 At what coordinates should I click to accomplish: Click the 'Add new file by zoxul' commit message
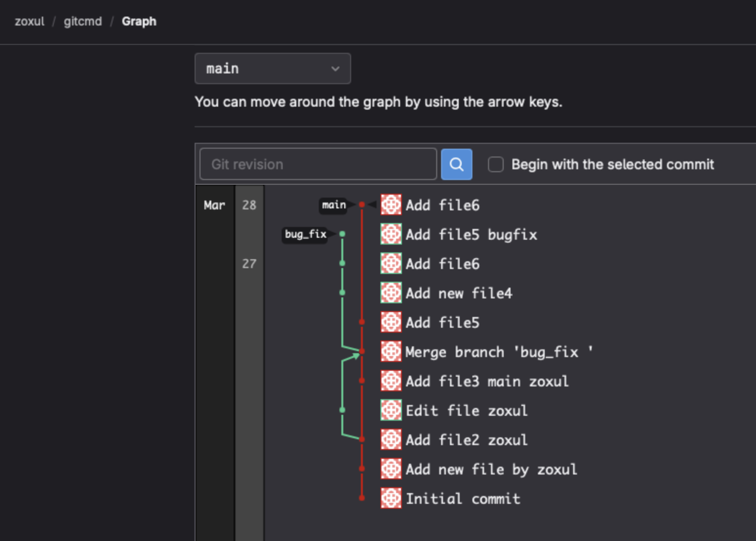(491, 470)
